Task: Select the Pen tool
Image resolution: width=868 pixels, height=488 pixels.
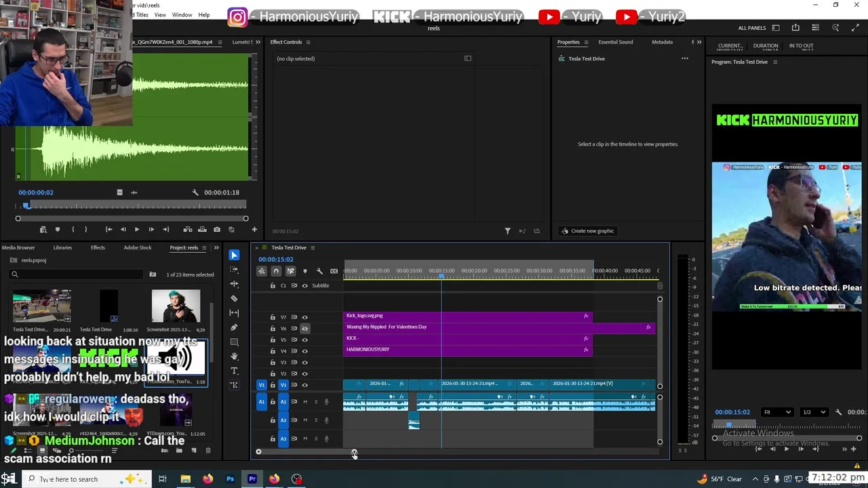Action: pos(234,327)
